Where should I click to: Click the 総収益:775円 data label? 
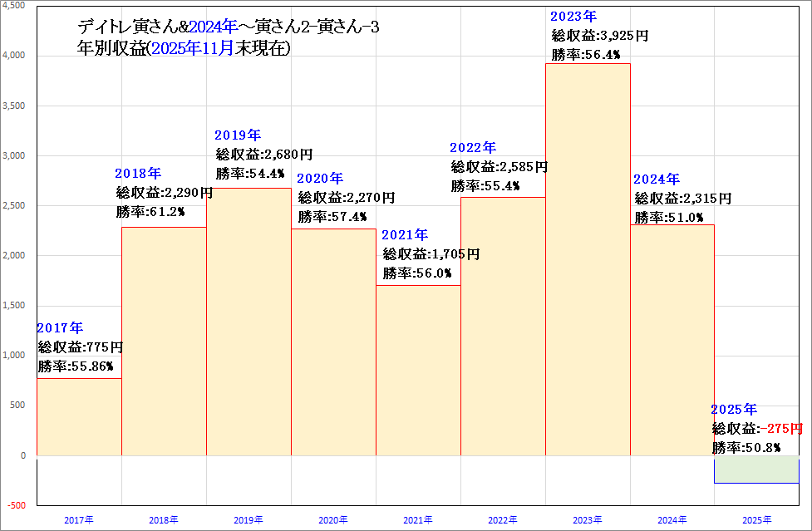(x=81, y=347)
